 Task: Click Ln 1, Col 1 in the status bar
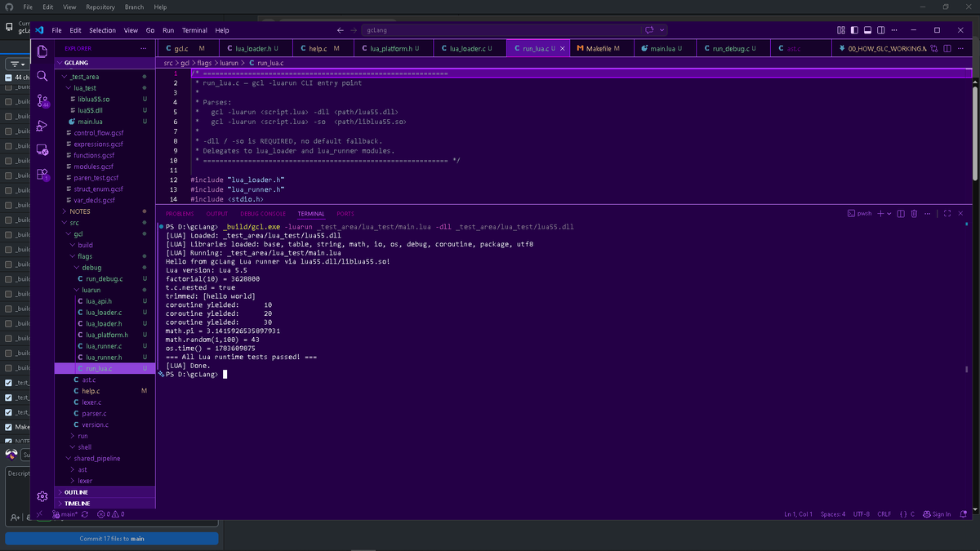click(798, 514)
